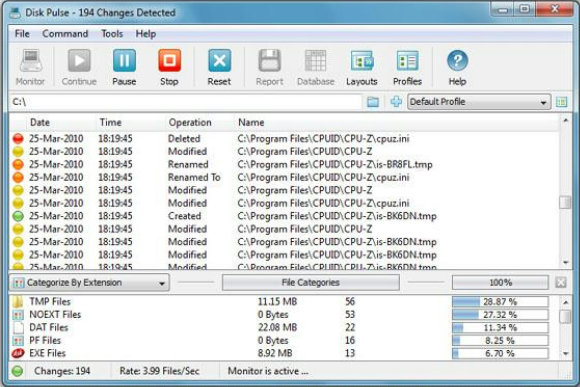Click the 27.32 % progress bar
The image size is (580, 387).
tap(500, 315)
